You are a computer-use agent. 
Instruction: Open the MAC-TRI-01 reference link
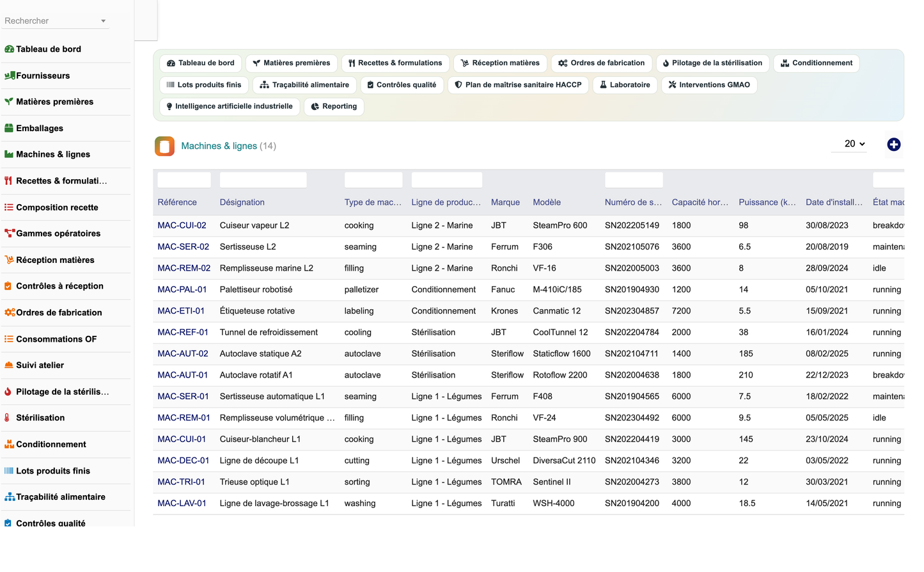181,482
